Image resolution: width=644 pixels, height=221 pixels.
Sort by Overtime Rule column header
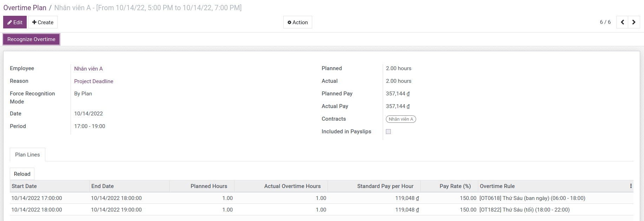pos(497,186)
